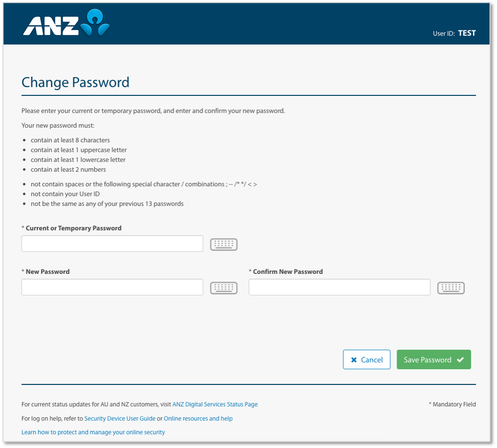Click inside the Confirm New Password field

click(x=339, y=287)
